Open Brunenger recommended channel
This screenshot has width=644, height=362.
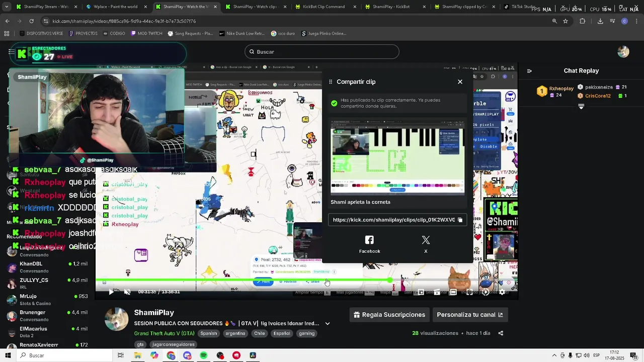coord(47,316)
